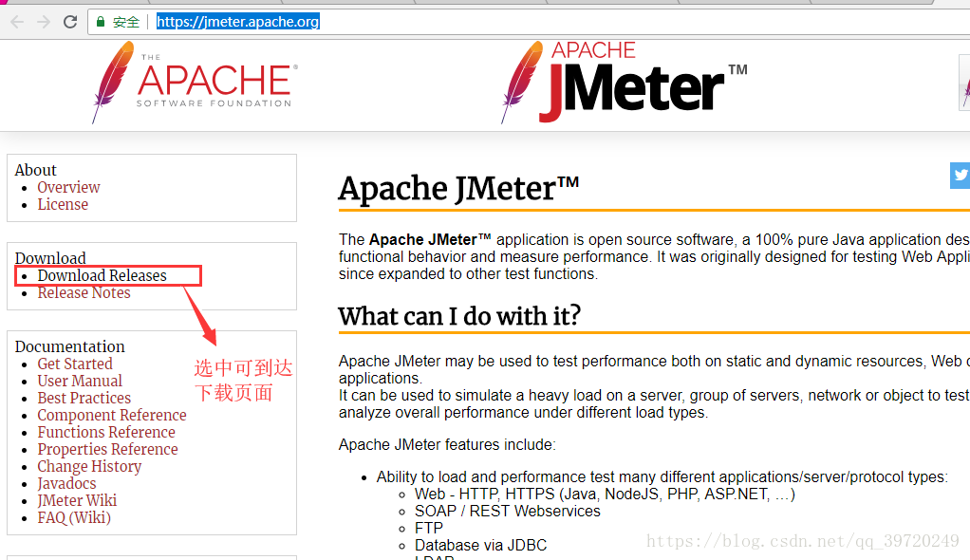The image size is (970, 560).
Task: Click the 'Documentation' section heading
Action: point(70,346)
